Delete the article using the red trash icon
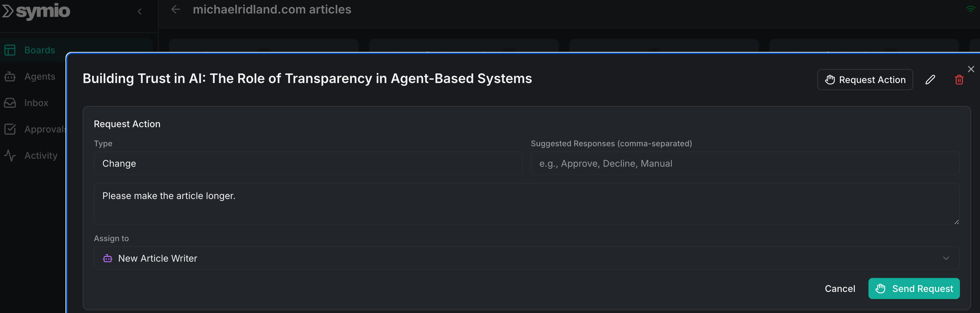This screenshot has width=980, height=313. [x=959, y=80]
